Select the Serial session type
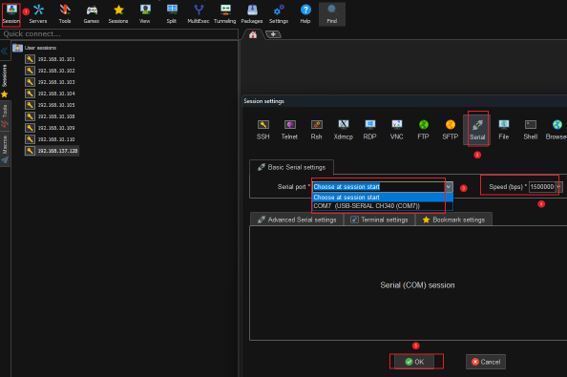This screenshot has height=377, width=567. 477,129
